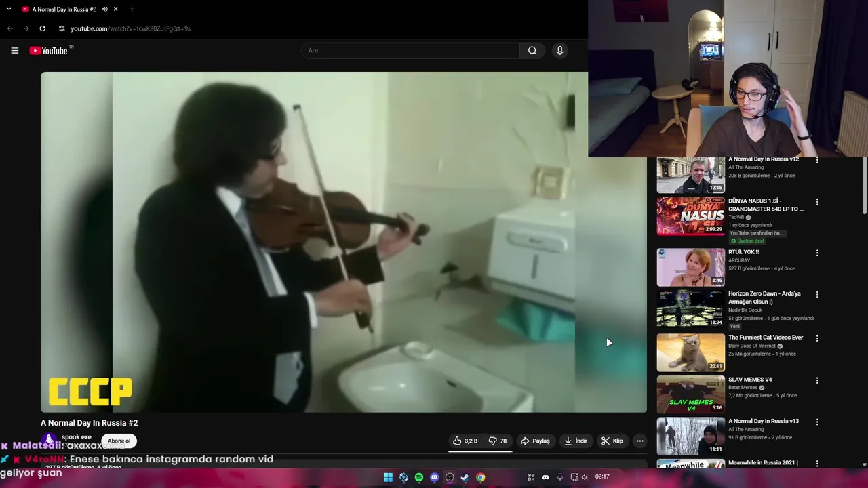Close the A Normal Day In Russia tab
Image resolution: width=868 pixels, height=488 pixels.
(116, 9)
